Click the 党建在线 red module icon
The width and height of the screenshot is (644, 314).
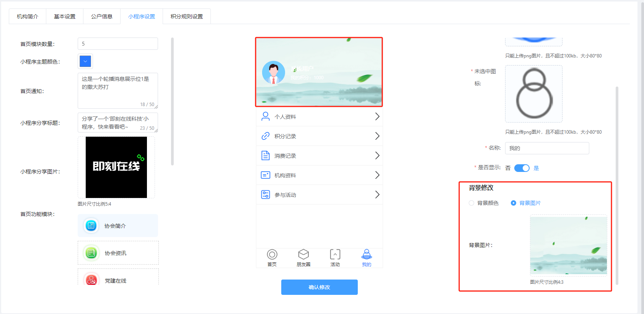tap(91, 280)
